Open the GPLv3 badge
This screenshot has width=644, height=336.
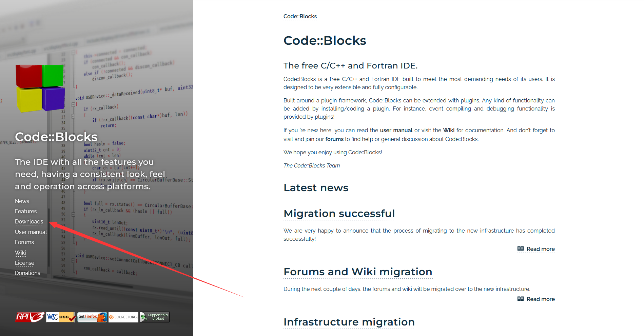tap(30, 317)
